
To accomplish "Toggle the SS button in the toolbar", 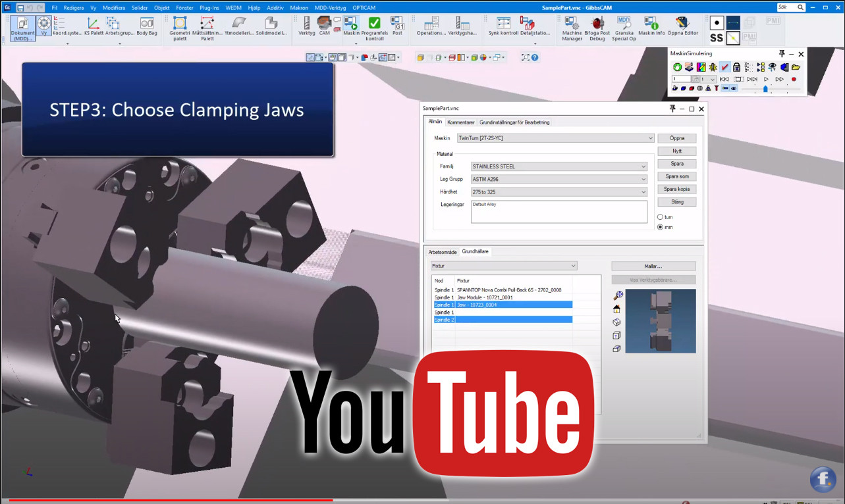I will pos(717,38).
